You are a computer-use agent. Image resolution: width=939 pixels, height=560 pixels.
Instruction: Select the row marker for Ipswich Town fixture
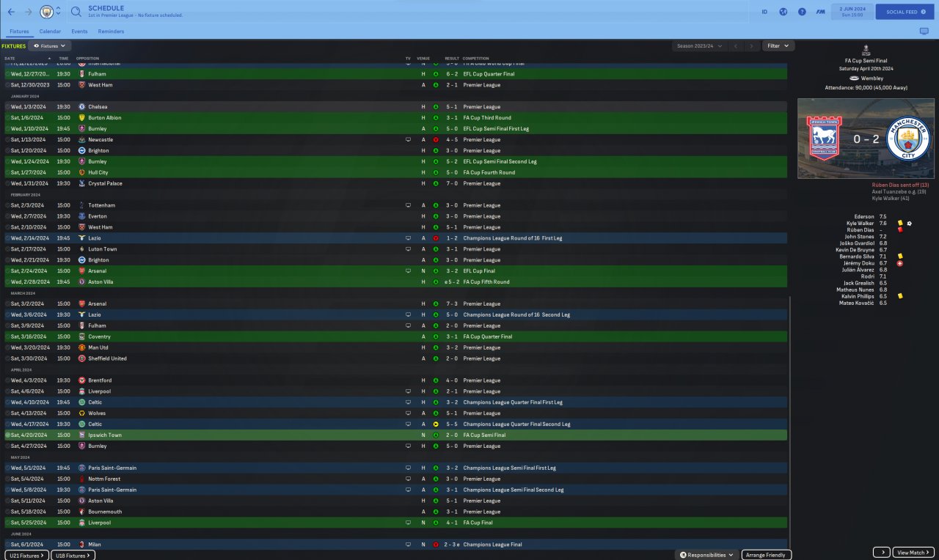(7, 435)
